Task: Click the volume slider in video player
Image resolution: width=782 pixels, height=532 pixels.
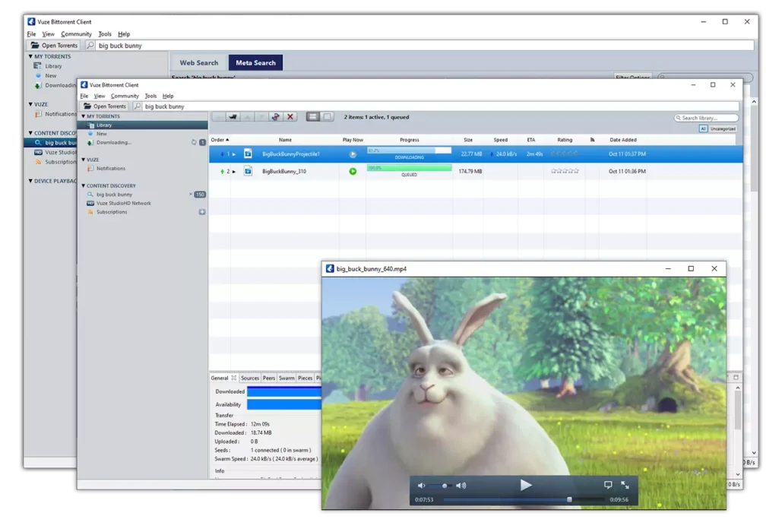Action: coord(441,486)
